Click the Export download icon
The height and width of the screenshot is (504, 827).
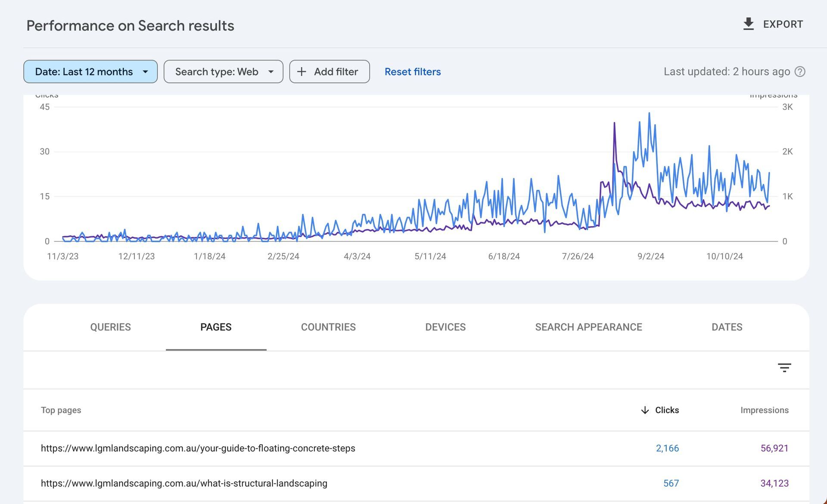click(748, 24)
